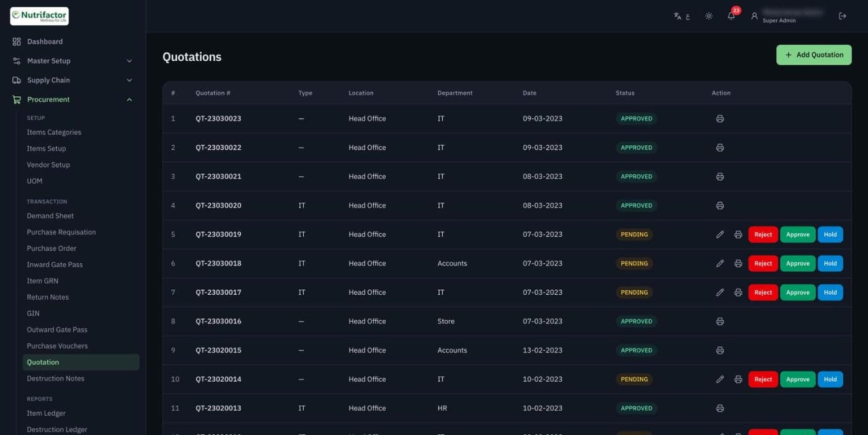Collapse the Procurement chevron
The width and height of the screenshot is (868, 435).
coord(129,99)
